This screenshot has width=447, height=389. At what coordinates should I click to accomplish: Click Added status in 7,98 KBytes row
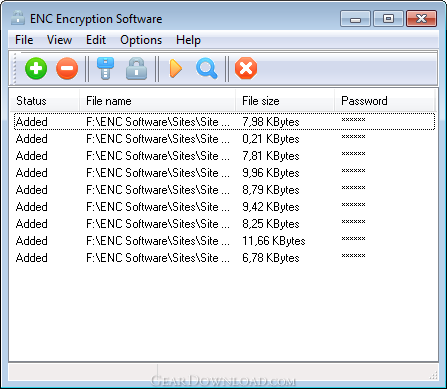(32, 122)
